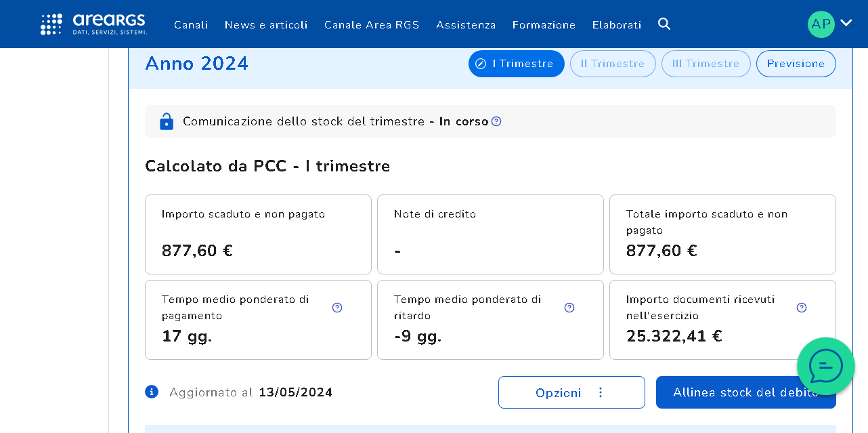Click the blue lock icon
The width and height of the screenshot is (868, 433).
coord(167,121)
